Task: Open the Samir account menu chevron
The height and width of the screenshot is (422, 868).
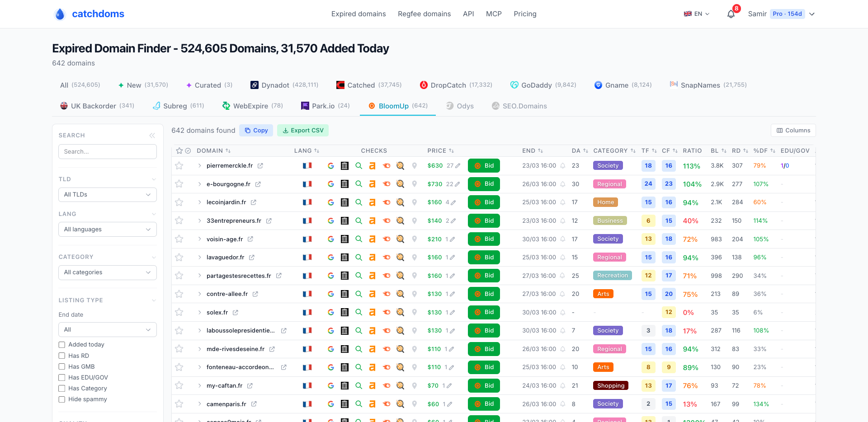Action: (x=812, y=14)
